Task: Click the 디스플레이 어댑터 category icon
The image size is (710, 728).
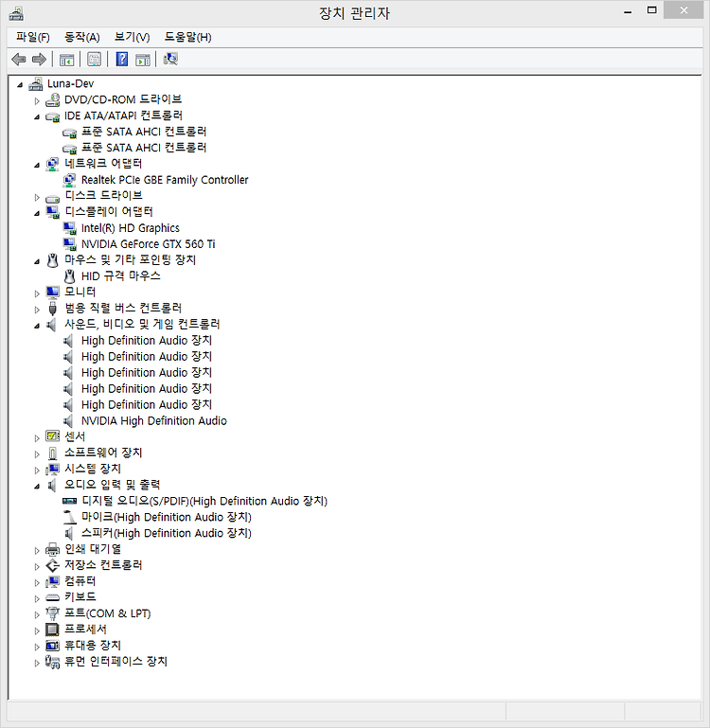Action: pyautogui.click(x=52, y=212)
